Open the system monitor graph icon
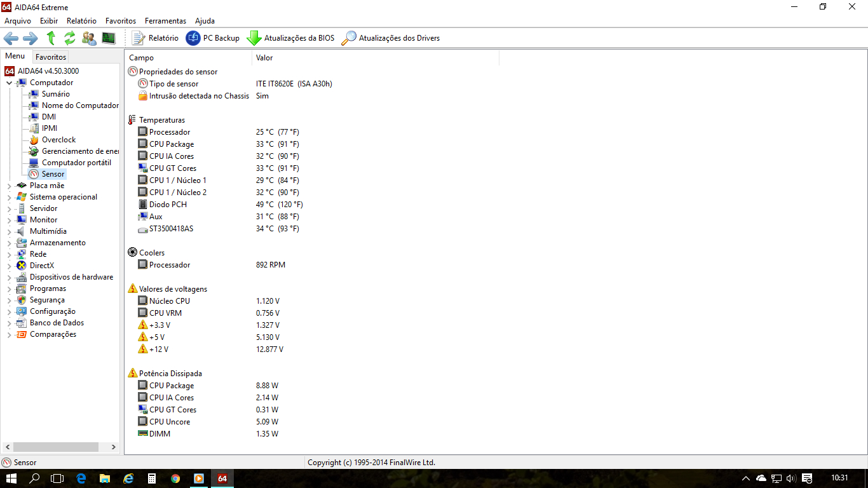This screenshot has height=488, width=868. point(109,38)
